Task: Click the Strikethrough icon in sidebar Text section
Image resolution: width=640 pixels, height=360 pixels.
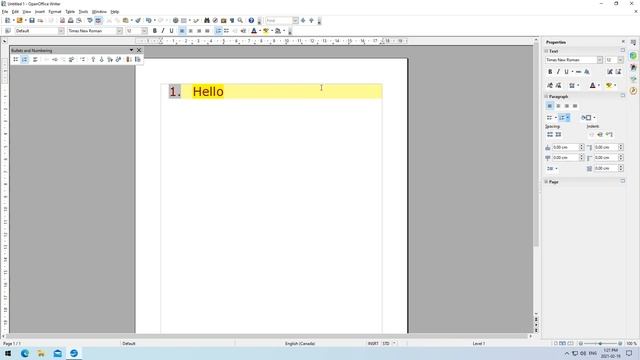Action: 578,72
